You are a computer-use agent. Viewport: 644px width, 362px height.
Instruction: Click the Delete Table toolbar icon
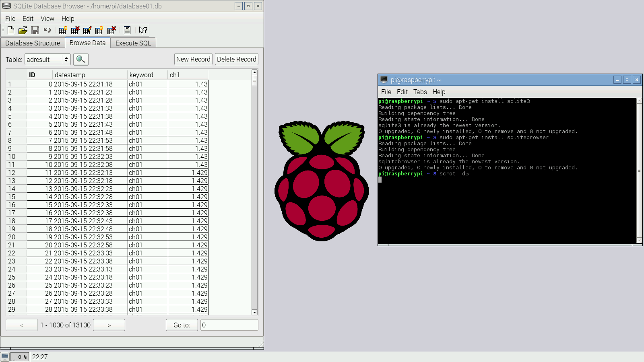coord(75,30)
